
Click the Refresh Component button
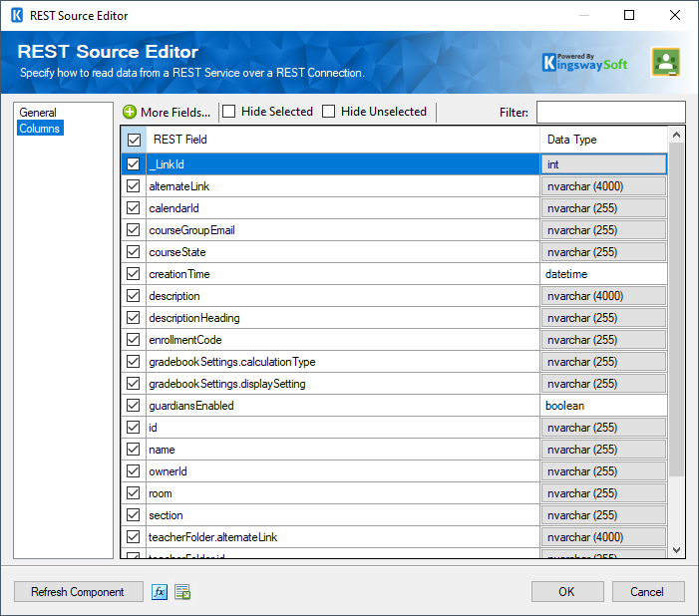click(79, 592)
